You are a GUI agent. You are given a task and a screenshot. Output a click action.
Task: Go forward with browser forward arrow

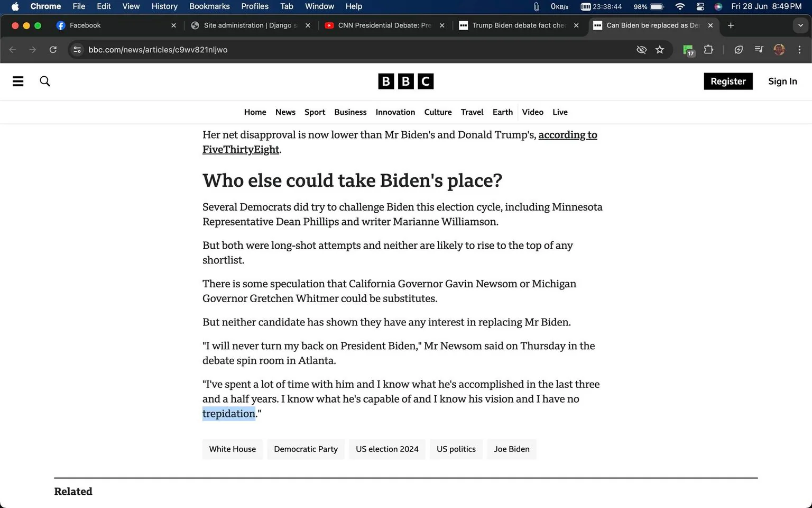tap(33, 49)
